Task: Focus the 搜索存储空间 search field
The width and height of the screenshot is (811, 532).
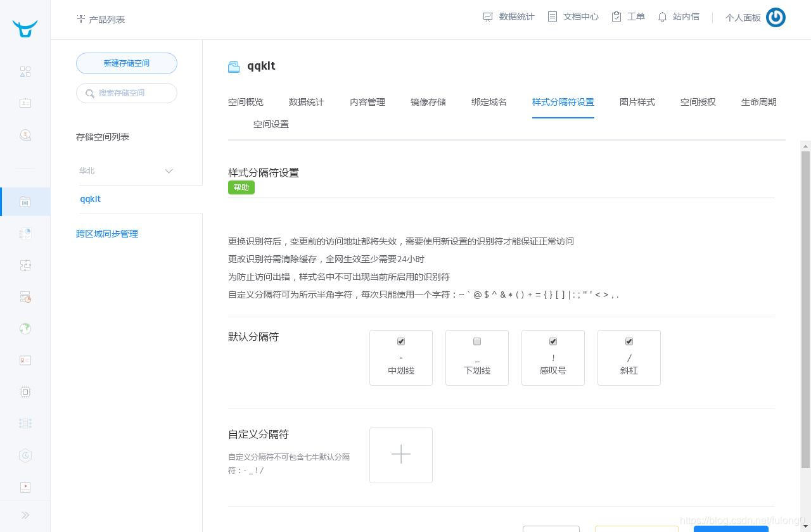Action: [x=127, y=93]
